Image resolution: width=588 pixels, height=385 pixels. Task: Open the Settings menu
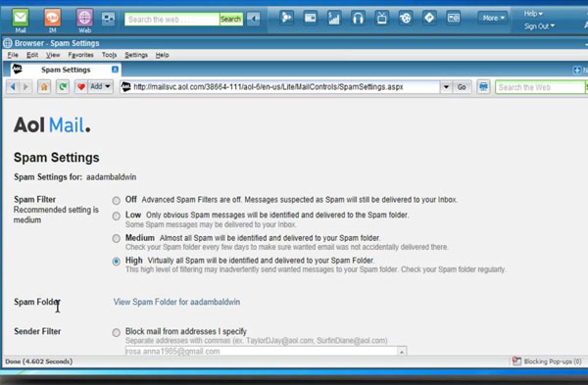(x=136, y=55)
